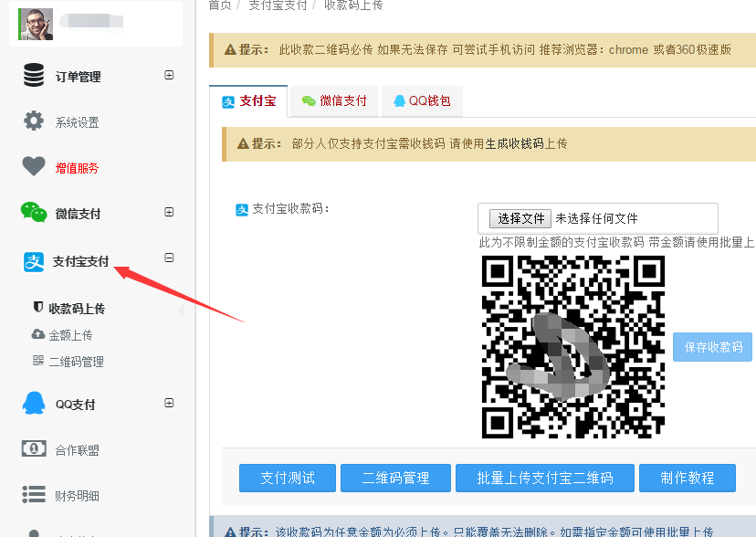Expand the 订单管理 plus toggle

169,75
